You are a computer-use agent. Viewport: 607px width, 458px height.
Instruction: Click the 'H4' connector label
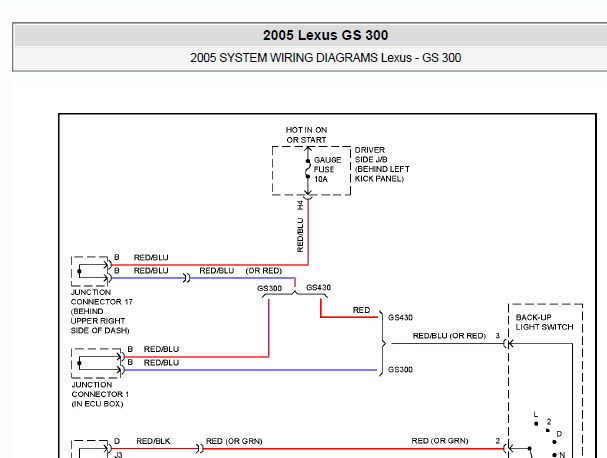pos(300,205)
